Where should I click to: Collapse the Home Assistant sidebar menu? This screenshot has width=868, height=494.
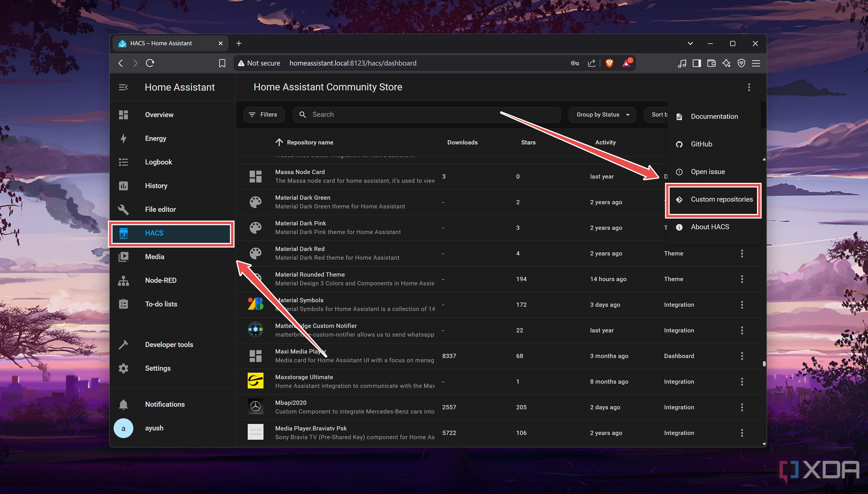pyautogui.click(x=123, y=87)
